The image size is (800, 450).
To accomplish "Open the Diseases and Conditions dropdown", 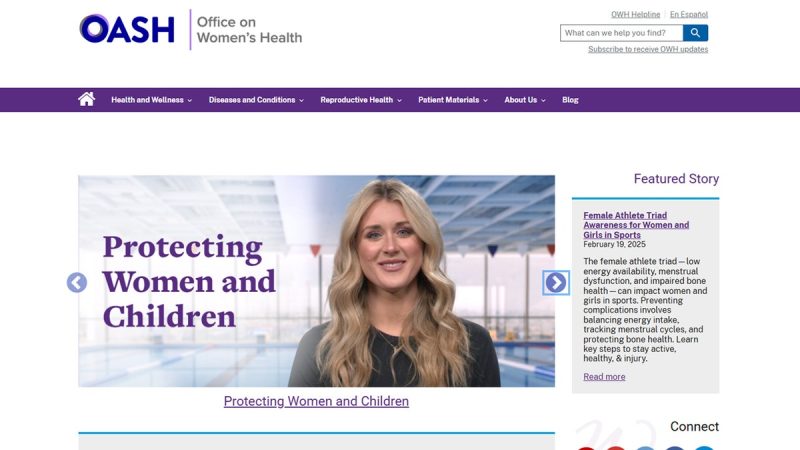I will click(256, 100).
